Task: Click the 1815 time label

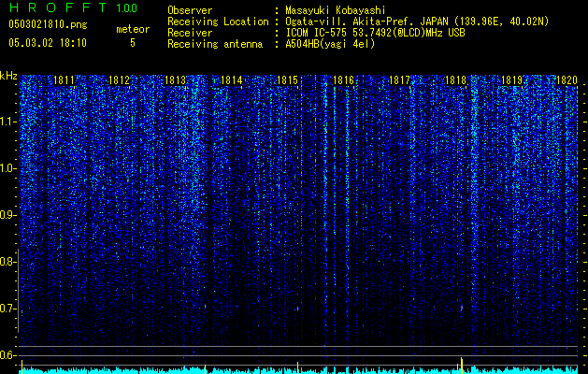Action: click(x=287, y=79)
